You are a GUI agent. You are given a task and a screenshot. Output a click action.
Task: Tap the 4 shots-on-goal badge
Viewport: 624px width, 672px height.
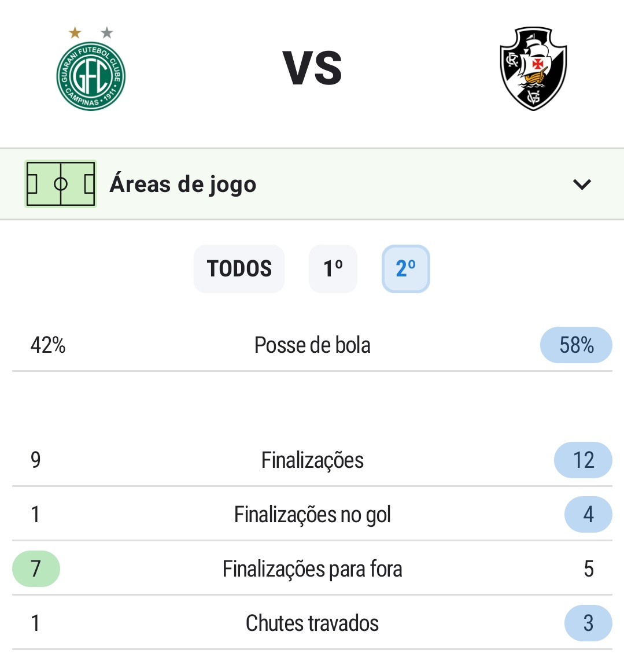click(x=588, y=515)
